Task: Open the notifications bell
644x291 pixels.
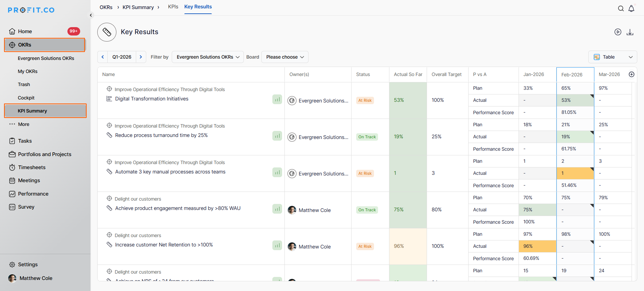Action: click(631, 9)
